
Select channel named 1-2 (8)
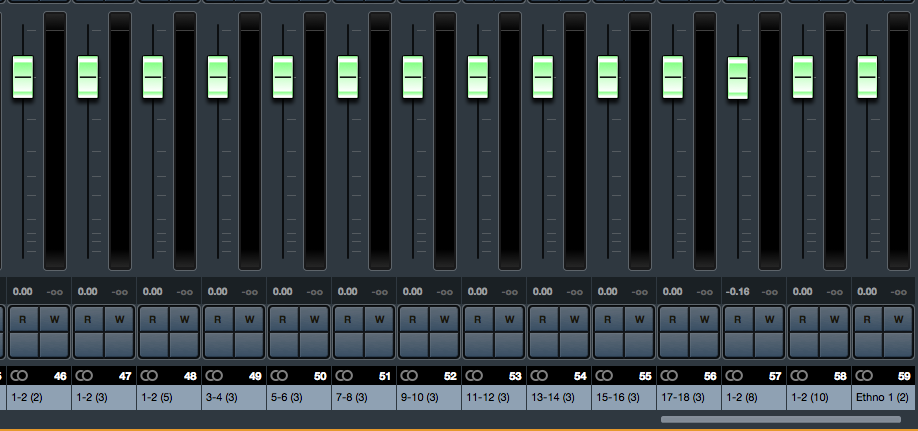click(754, 398)
